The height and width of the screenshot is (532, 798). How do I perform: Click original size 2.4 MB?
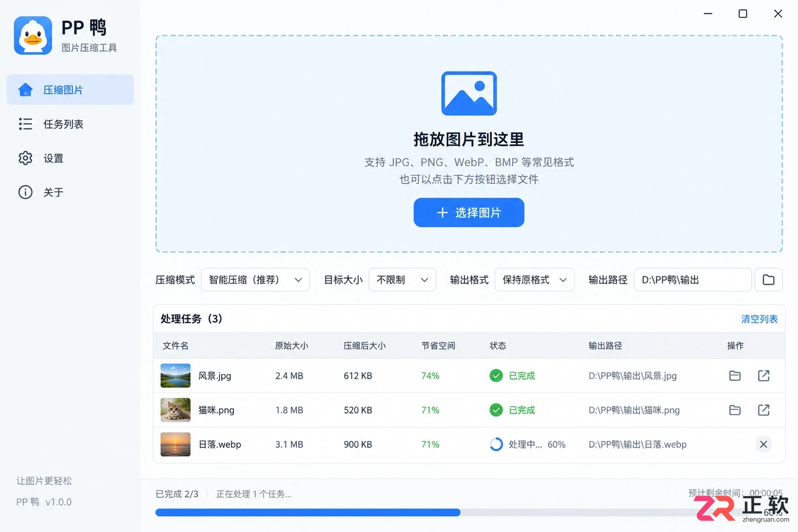[289, 376]
